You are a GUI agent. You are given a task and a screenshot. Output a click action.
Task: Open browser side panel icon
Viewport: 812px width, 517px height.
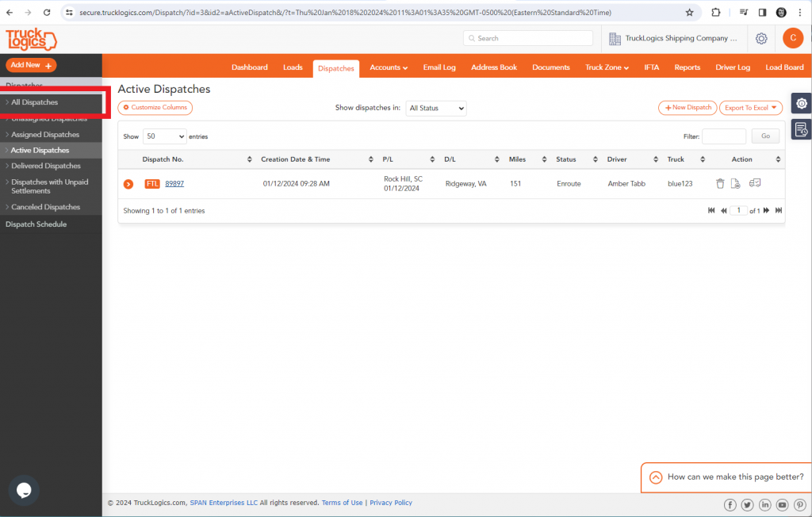(762, 13)
